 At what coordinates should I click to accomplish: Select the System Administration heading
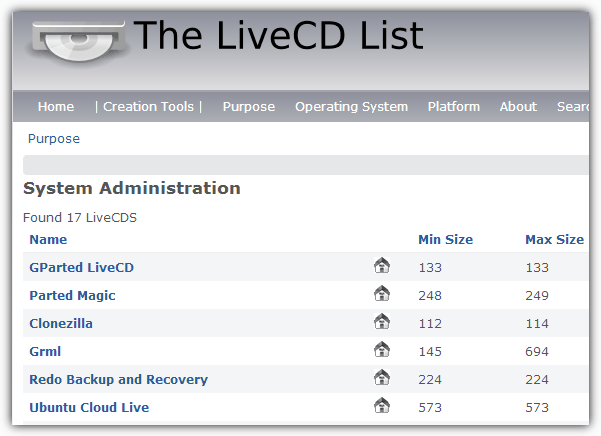tap(132, 188)
